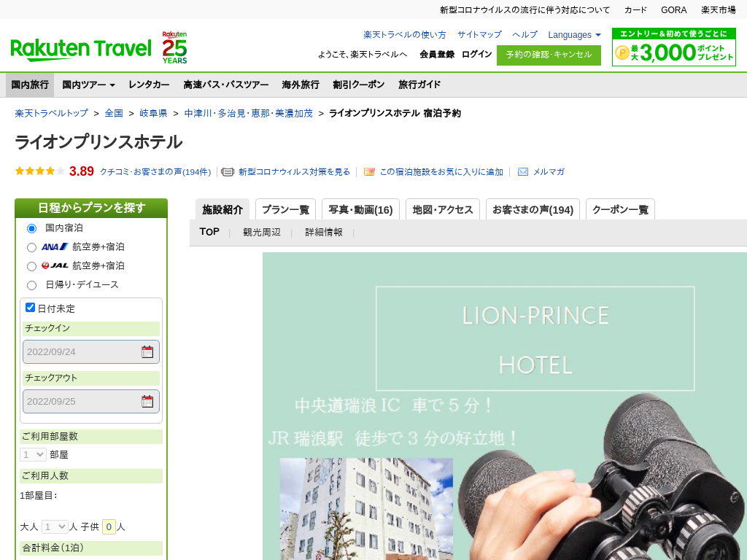
Task: Select JAL 航空券+宿泊 radio button
Action: 31,266
